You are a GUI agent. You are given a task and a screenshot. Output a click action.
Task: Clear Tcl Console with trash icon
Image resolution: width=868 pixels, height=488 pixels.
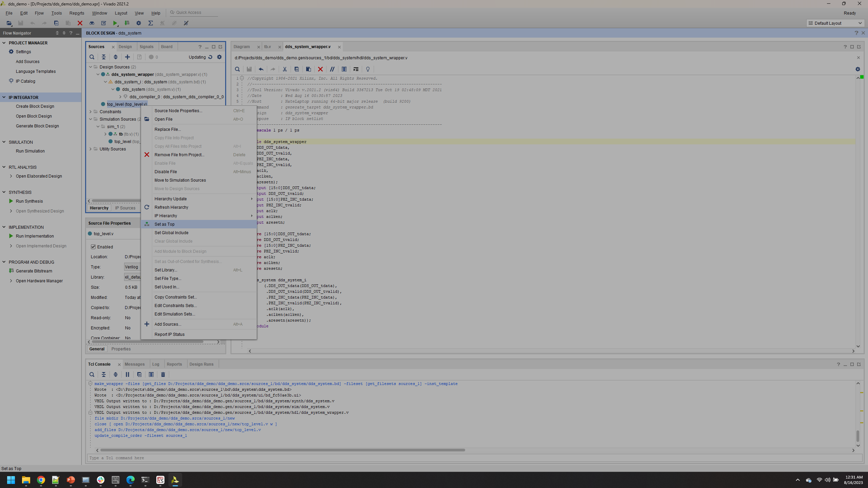[163, 374]
